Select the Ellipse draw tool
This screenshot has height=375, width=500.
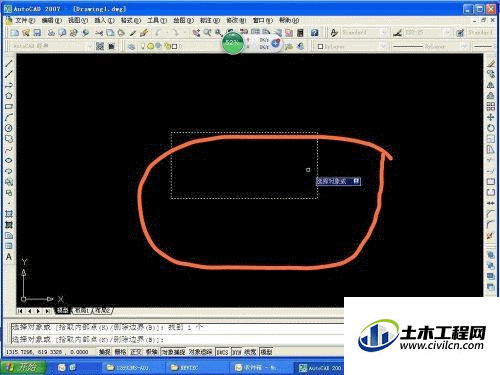pos(9,160)
